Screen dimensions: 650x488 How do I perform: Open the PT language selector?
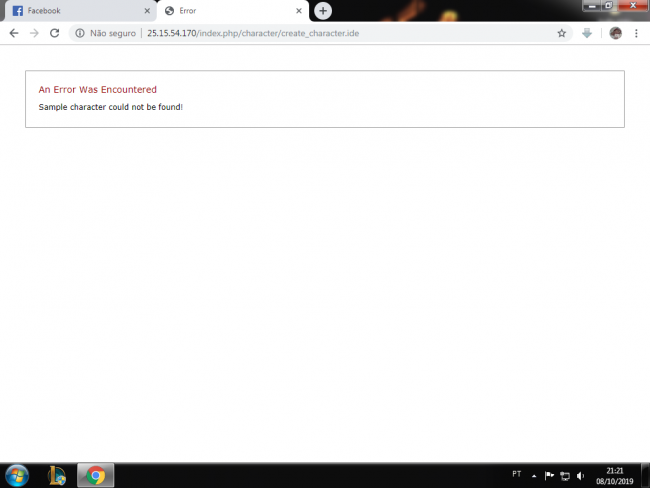coord(516,474)
